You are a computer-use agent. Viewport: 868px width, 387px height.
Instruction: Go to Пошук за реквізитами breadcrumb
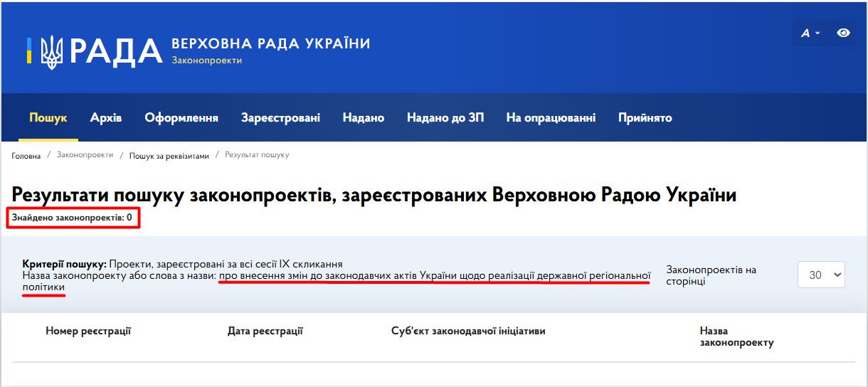tap(169, 155)
